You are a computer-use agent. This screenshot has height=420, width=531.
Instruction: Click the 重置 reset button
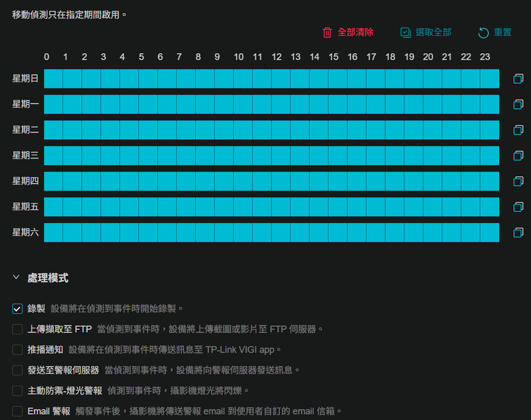(494, 33)
